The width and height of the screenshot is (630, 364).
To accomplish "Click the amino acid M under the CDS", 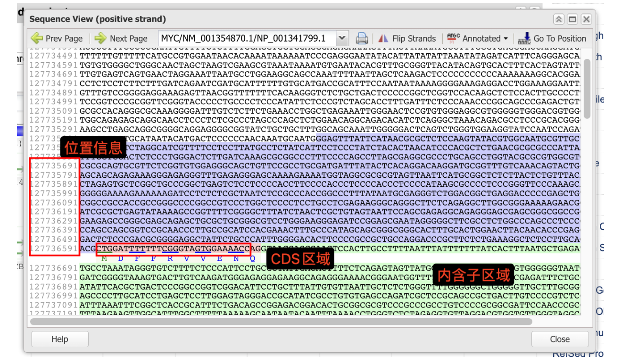I will tap(104, 258).
